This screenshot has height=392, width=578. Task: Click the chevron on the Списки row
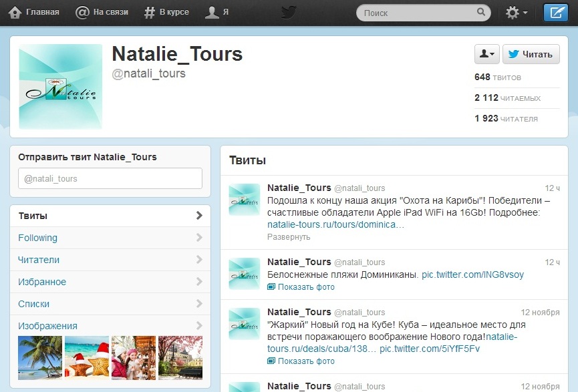pos(199,304)
